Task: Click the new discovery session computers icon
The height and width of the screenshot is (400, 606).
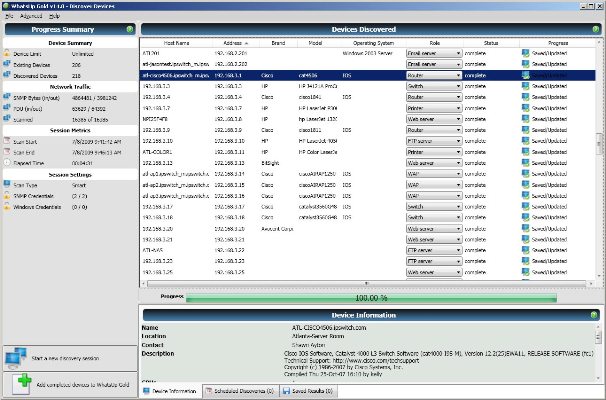Action: point(15,358)
